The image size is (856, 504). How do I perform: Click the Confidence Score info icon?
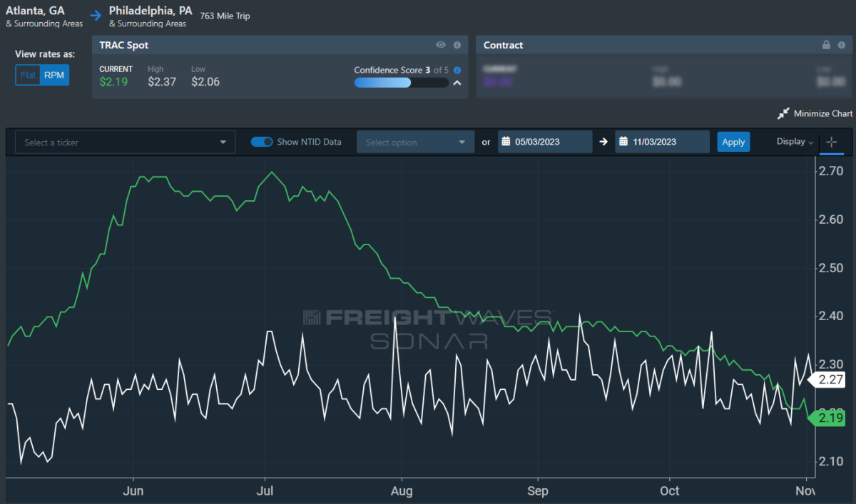click(457, 71)
